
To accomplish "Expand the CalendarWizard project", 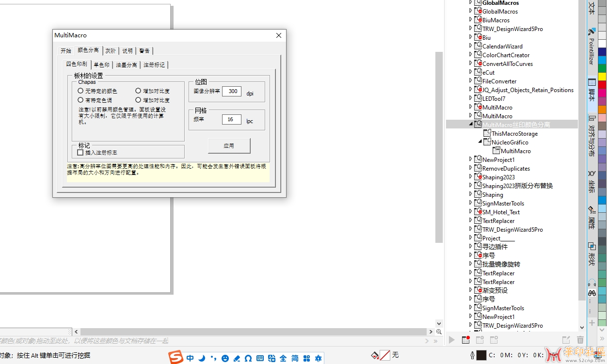I will pyautogui.click(x=470, y=46).
